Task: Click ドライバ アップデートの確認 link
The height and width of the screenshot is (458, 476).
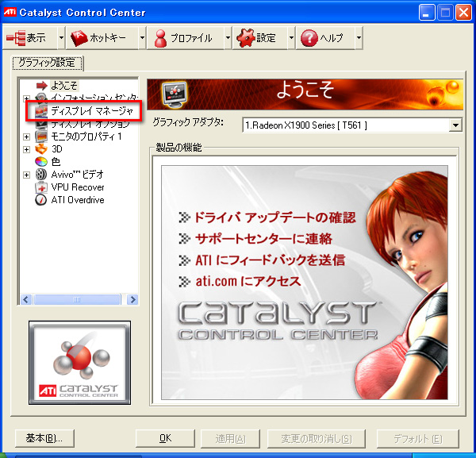Action: click(274, 217)
